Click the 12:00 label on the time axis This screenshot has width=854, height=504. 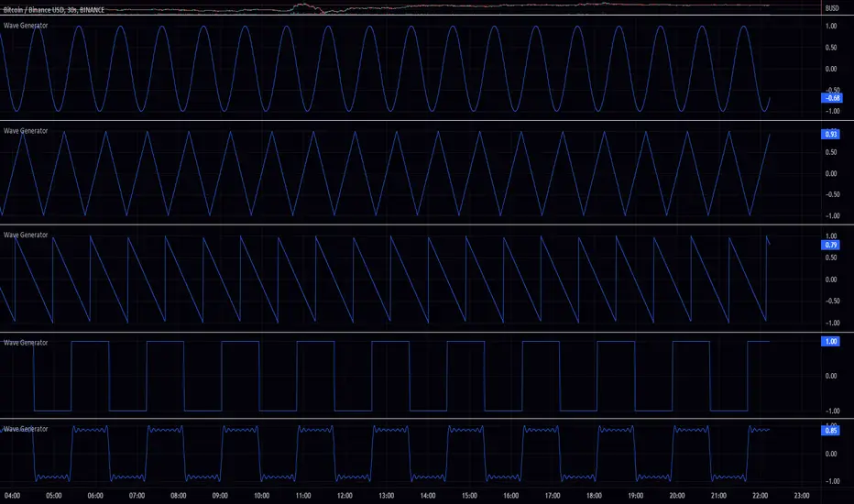point(344,496)
